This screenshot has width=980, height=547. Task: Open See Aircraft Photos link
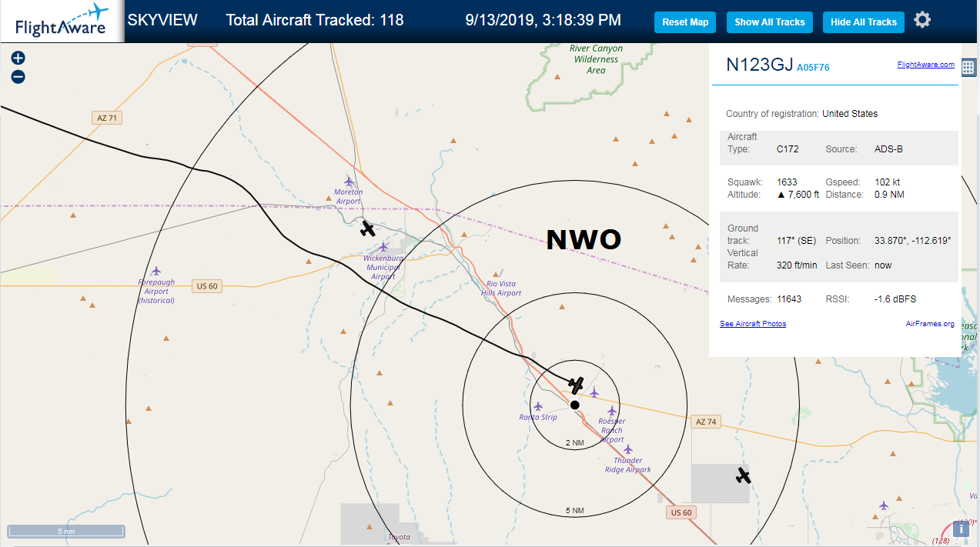coord(753,324)
